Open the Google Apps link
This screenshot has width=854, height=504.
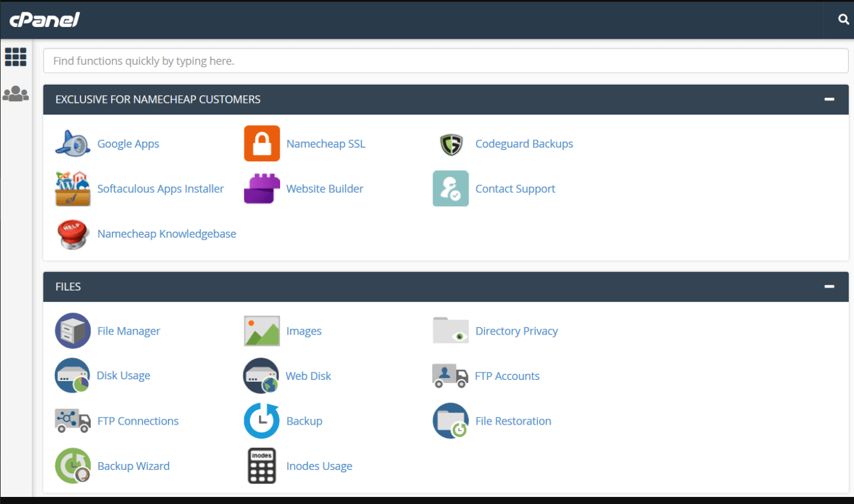pyautogui.click(x=128, y=143)
